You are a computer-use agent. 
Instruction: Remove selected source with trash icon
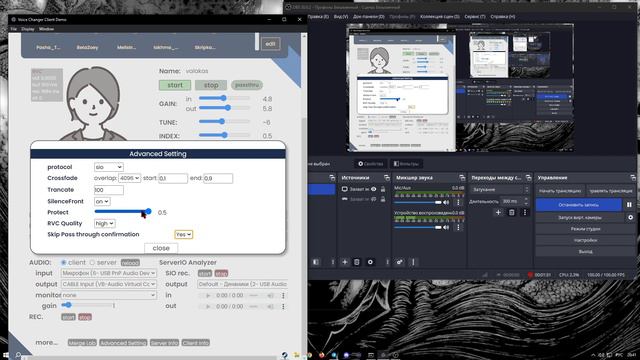click(x=356, y=262)
